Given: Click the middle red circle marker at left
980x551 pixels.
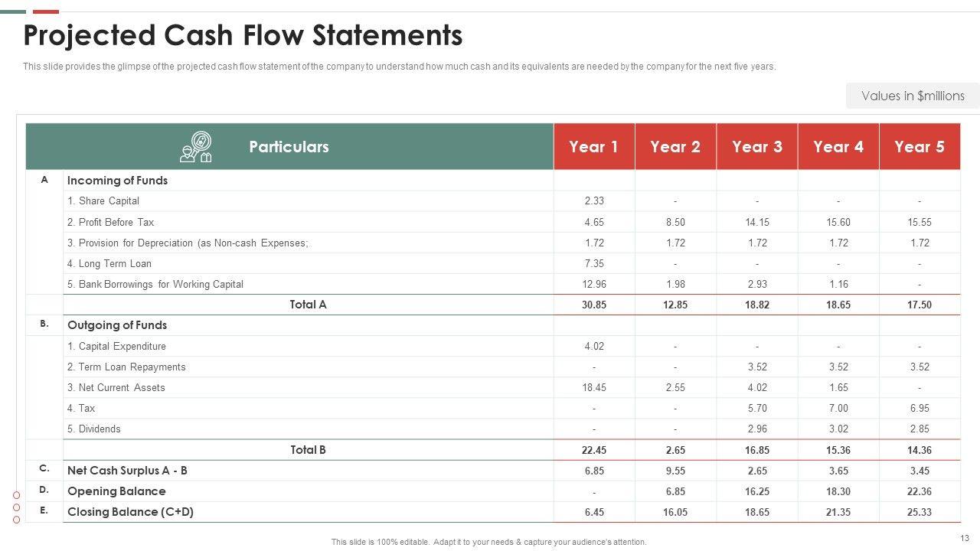Looking at the screenshot, I should tap(16, 507).
